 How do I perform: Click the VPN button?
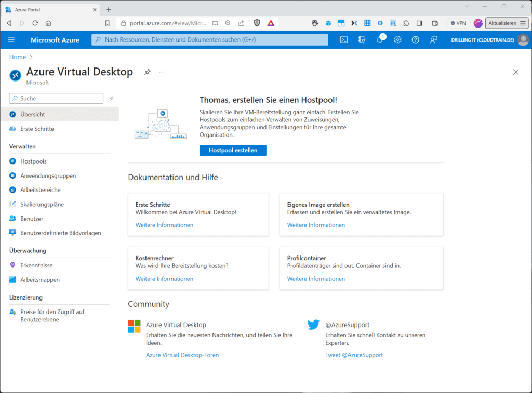(x=458, y=23)
